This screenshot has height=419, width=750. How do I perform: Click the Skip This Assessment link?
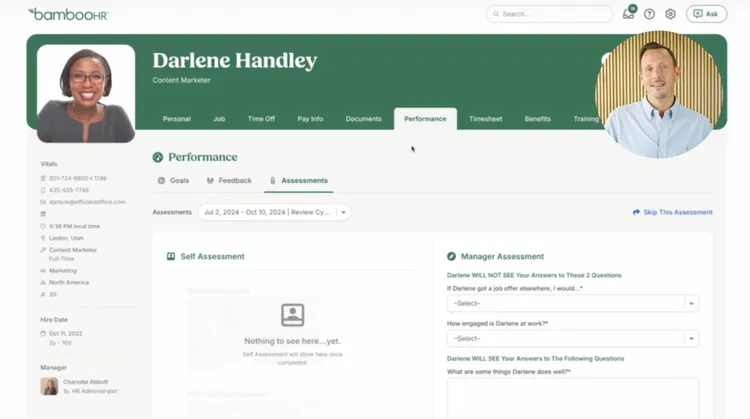tap(678, 212)
